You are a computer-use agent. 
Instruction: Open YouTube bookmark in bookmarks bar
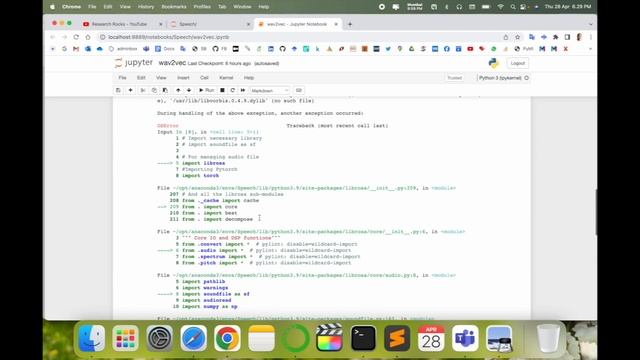470,49
